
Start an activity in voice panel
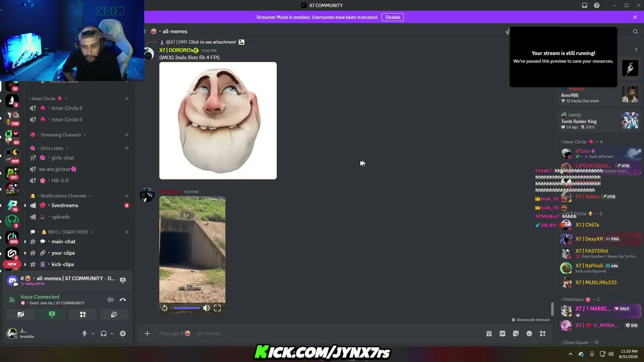coord(83,314)
